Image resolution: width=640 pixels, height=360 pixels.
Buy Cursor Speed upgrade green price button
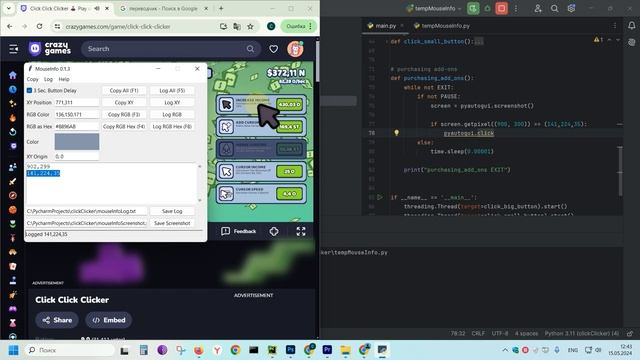(290, 193)
